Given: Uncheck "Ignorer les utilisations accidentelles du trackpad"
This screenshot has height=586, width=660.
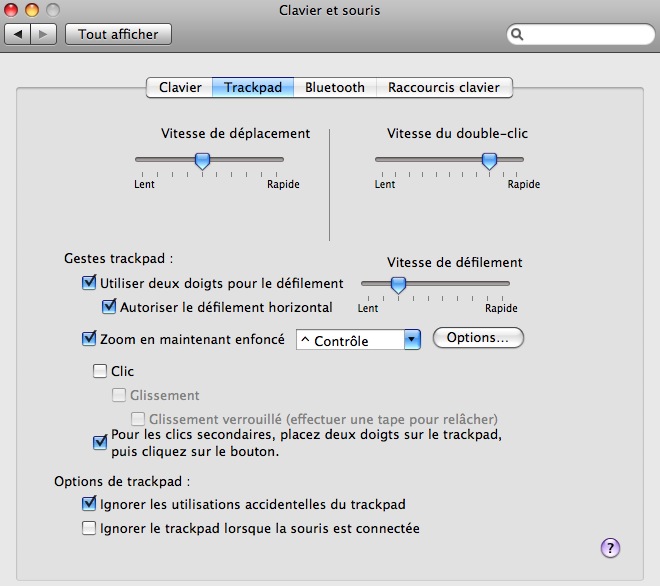Looking at the screenshot, I should pos(89,504).
